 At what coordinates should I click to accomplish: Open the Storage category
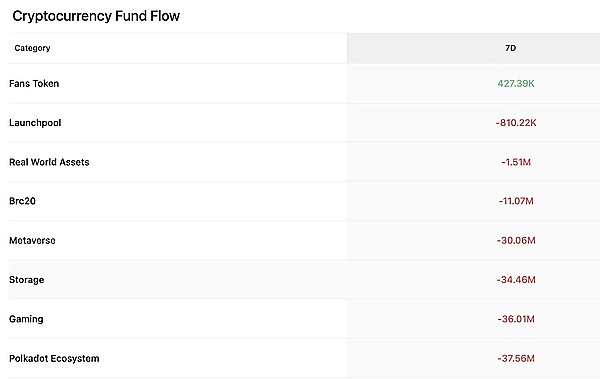pyautogui.click(x=26, y=280)
